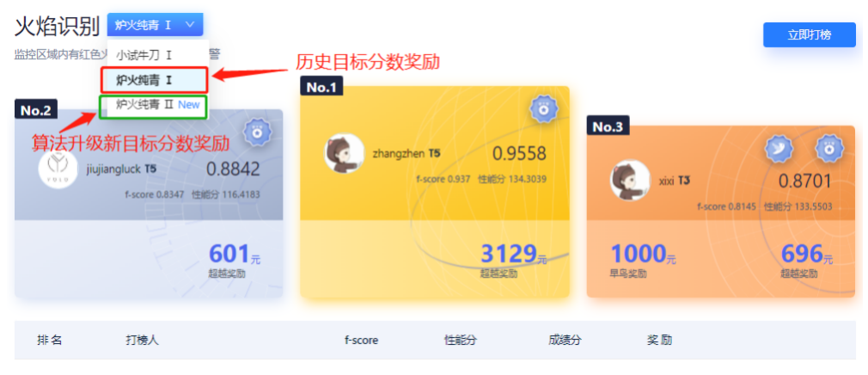
Task: Click the dropdown chevron arrow
Action: [x=190, y=25]
